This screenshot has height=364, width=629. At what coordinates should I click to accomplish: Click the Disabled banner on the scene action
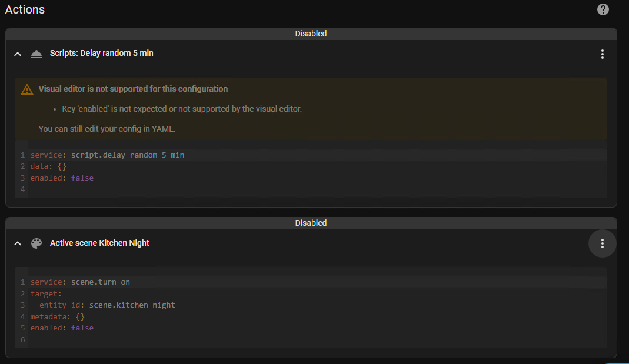pos(311,223)
